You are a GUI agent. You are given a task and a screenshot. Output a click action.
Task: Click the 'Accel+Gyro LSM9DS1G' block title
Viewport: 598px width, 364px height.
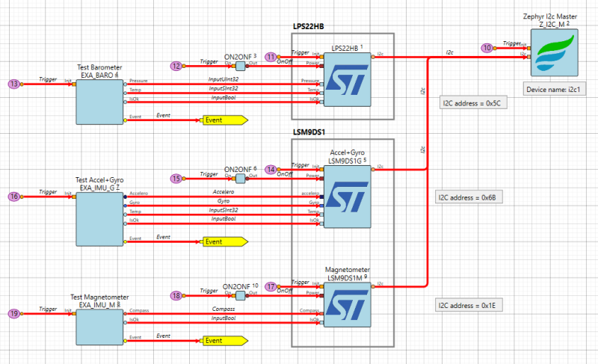tap(347, 157)
